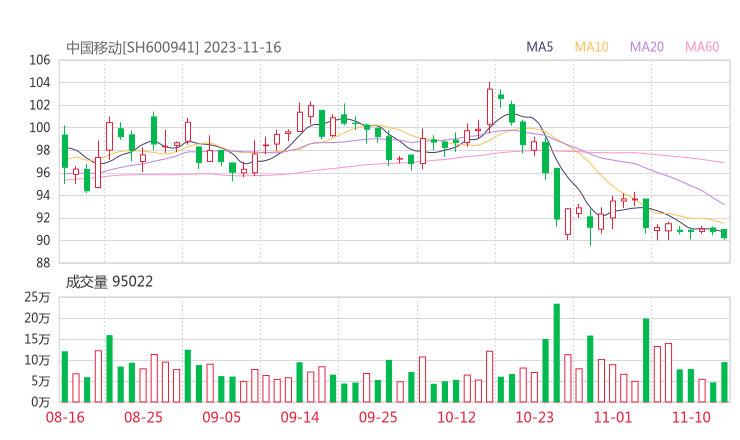Click the MA10 legend label
The image size is (740, 440).
[591, 47]
